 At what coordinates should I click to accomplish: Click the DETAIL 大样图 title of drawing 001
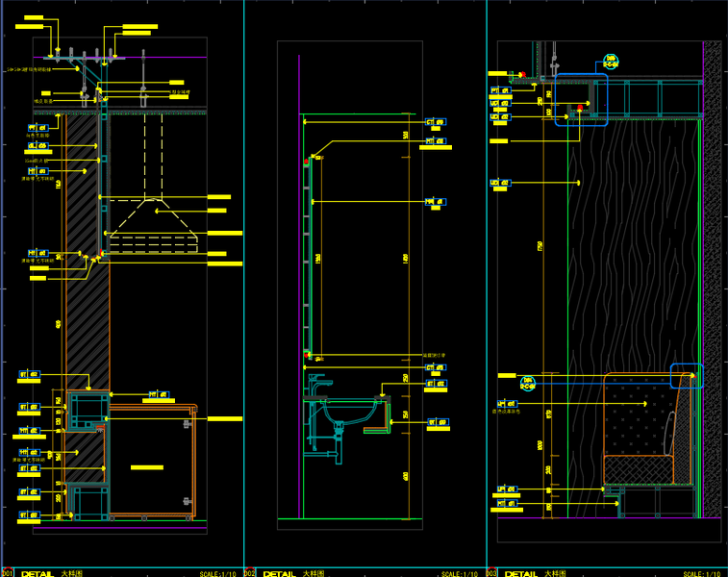tap(52, 574)
